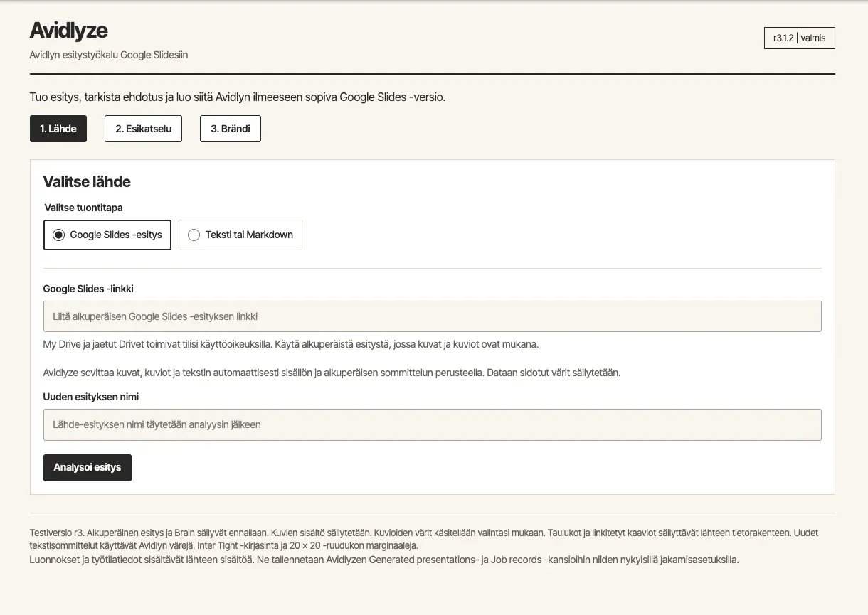This screenshot has width=868, height=615.
Task: Select the Google Slides -esitys radio option
Action: tap(107, 235)
